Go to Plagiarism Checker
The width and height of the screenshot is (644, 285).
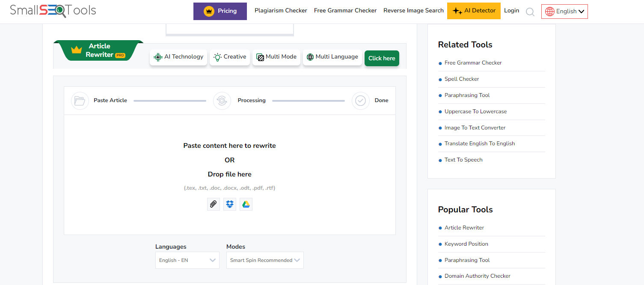point(281,11)
